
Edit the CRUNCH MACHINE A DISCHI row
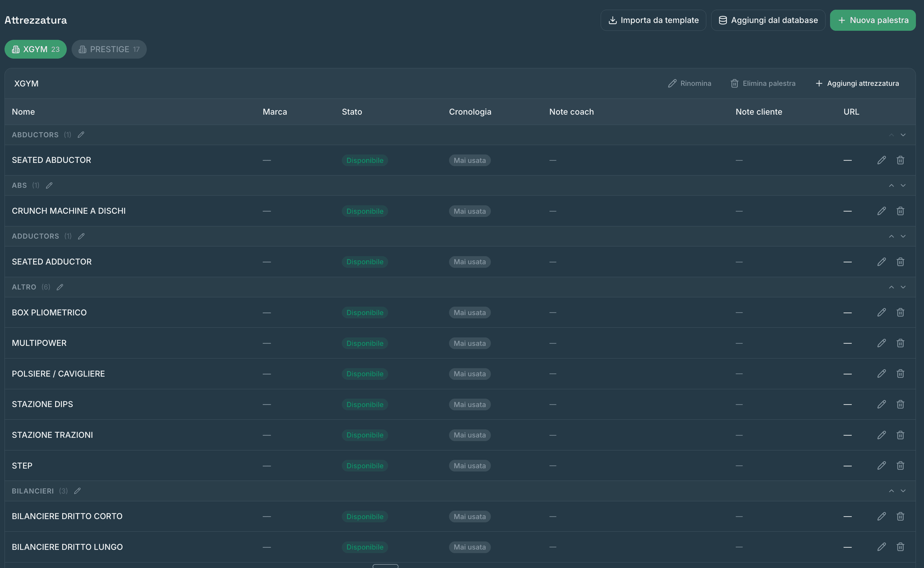882,211
